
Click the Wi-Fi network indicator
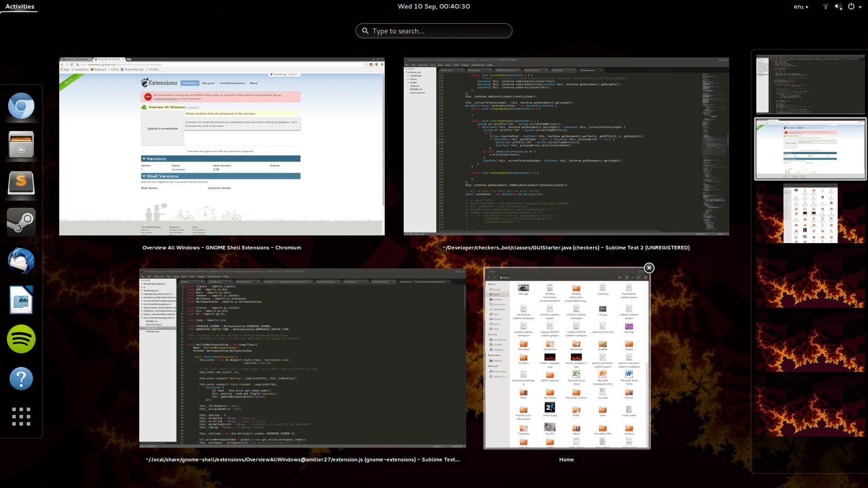(826, 6)
